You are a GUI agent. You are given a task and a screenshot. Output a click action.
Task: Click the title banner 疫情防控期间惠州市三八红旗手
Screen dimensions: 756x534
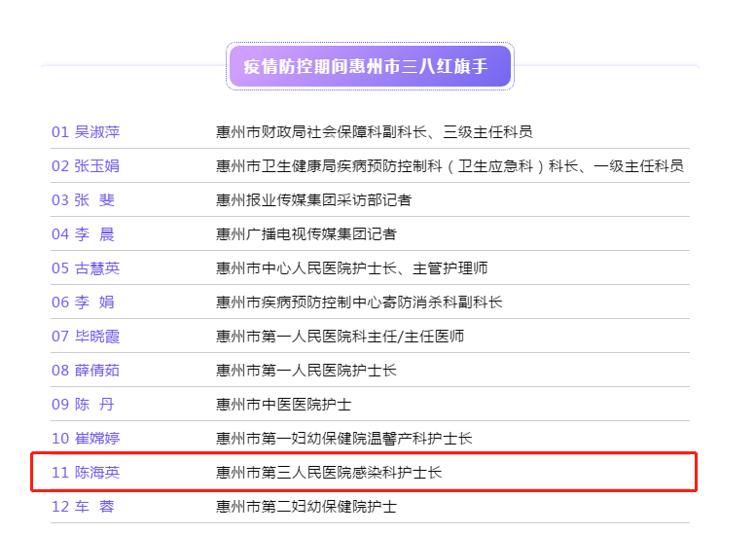pos(370,66)
